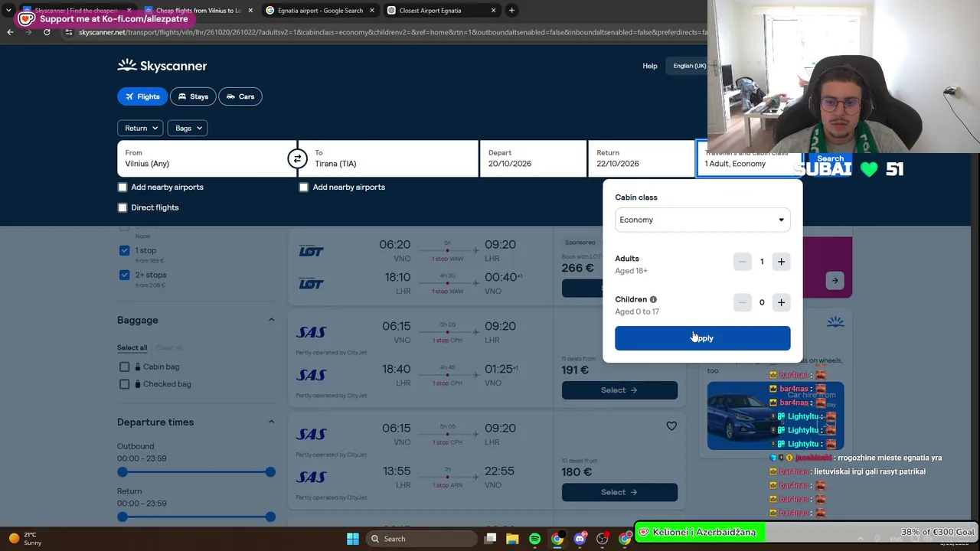
Task: Adjust the Return departure time end handle
Action: [270, 517]
